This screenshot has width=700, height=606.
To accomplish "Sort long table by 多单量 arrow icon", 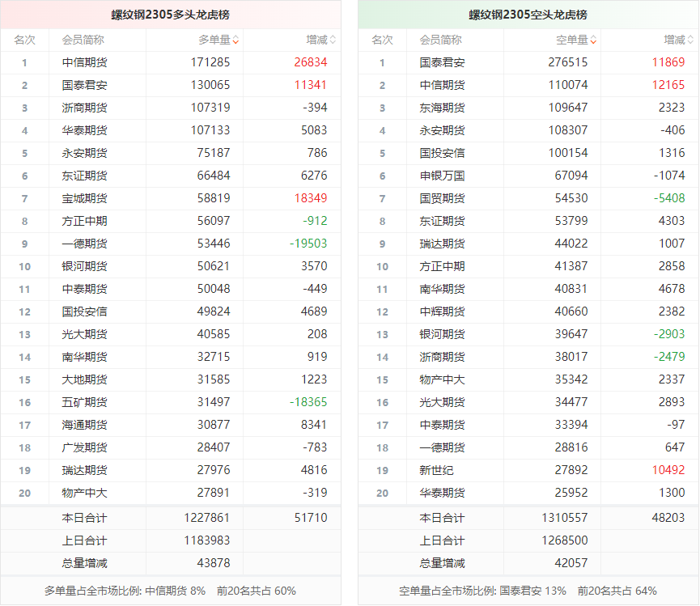I will click(x=235, y=40).
